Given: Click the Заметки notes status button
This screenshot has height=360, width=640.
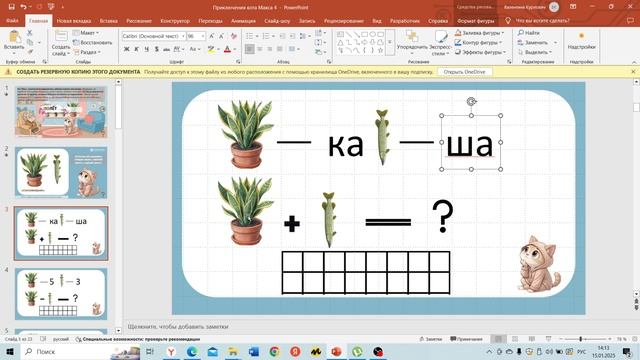Looking at the screenshot, I should (431, 339).
